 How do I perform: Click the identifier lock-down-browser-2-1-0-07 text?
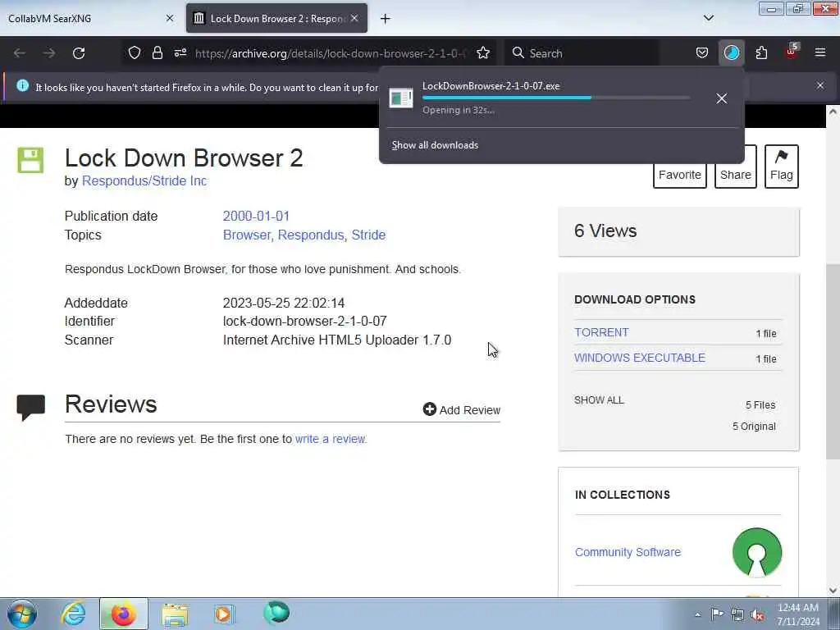pos(305,321)
